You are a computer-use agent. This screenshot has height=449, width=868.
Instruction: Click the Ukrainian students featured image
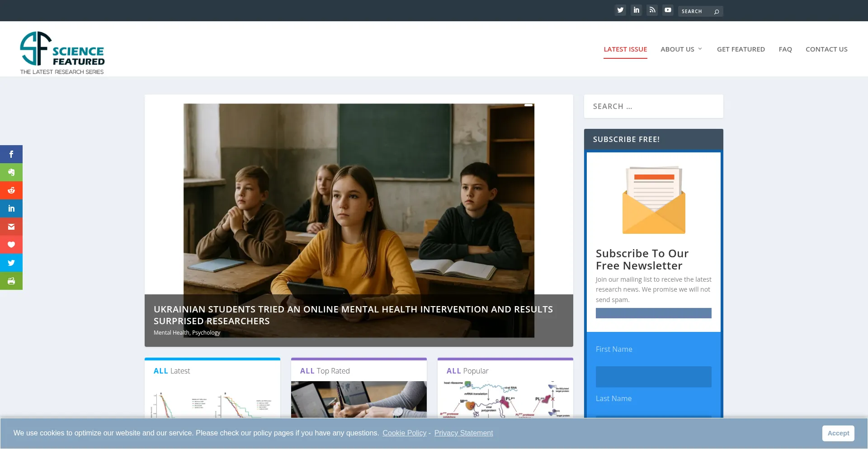[359, 199]
